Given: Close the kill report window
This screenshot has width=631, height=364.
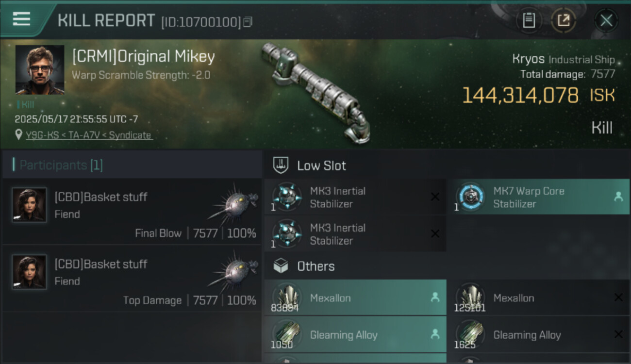Looking at the screenshot, I should coord(606,20).
